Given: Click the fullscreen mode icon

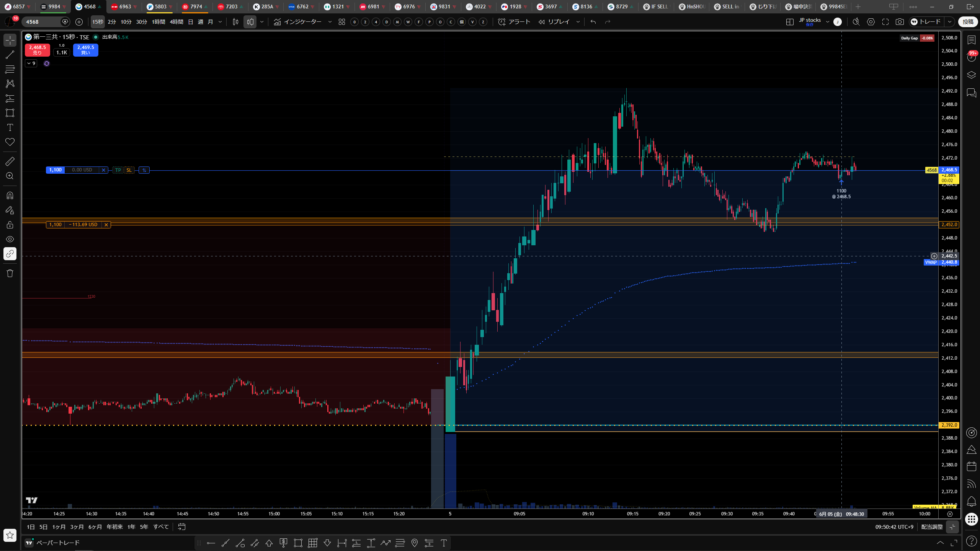Looking at the screenshot, I should (885, 22).
